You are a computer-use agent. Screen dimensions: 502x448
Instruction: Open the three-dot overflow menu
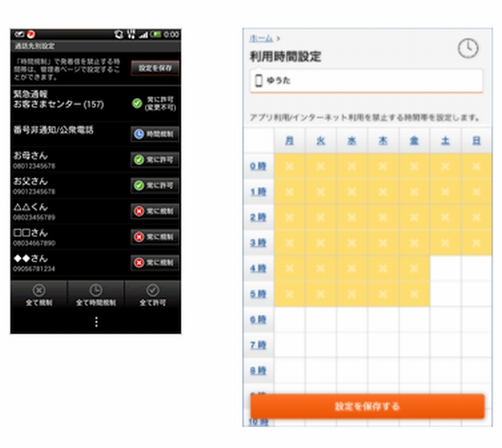click(x=95, y=322)
